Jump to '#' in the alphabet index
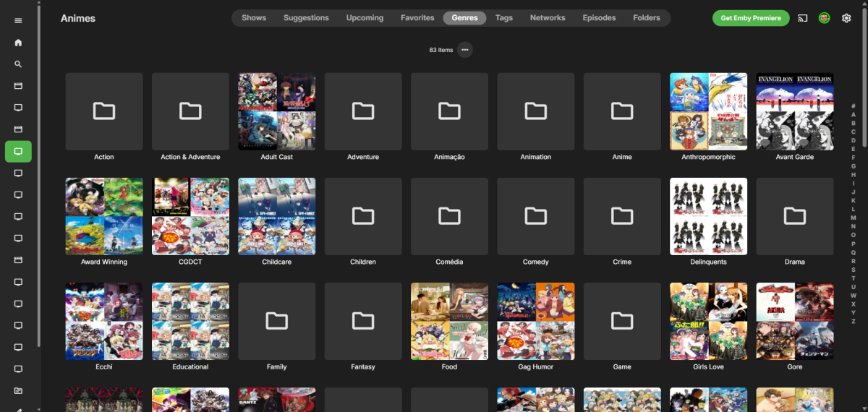This screenshot has height=412, width=868. coord(854,106)
